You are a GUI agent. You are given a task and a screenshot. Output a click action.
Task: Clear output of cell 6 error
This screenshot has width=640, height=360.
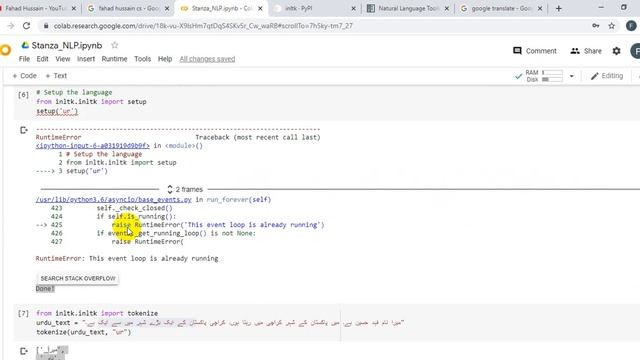(24, 130)
